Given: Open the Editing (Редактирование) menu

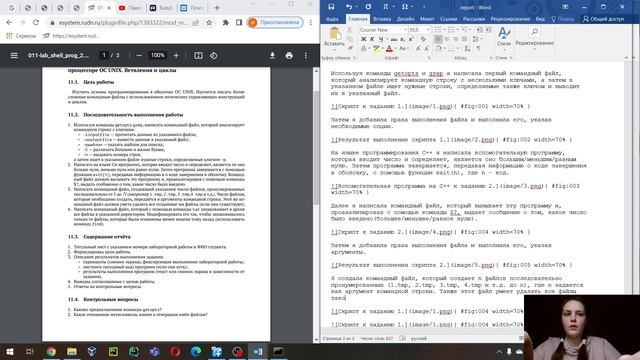Looking at the screenshot, I should tap(534, 37).
